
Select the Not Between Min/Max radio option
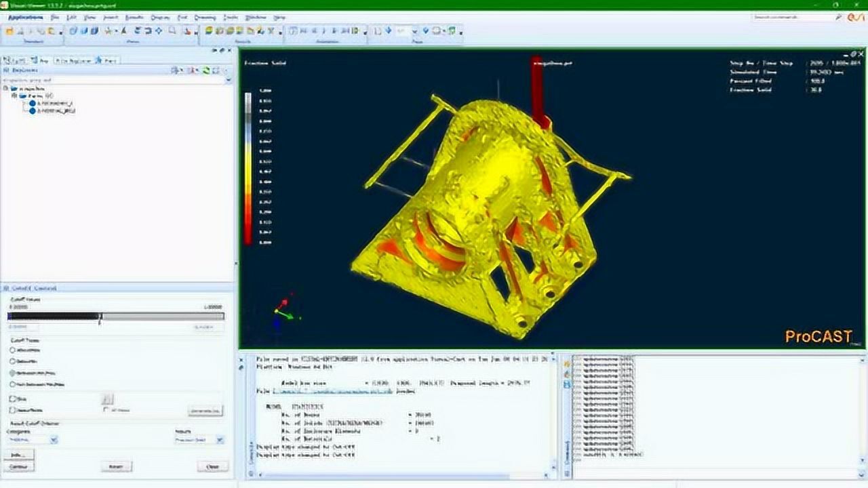(13, 384)
